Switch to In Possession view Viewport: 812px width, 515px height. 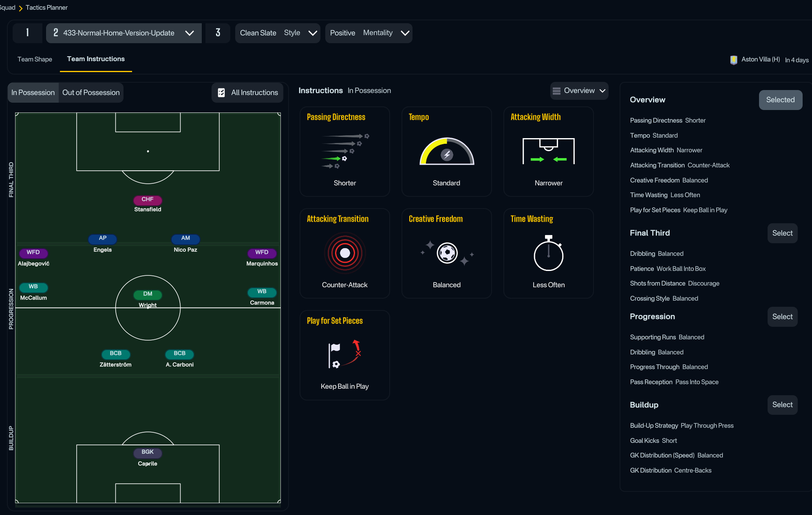pyautogui.click(x=33, y=92)
